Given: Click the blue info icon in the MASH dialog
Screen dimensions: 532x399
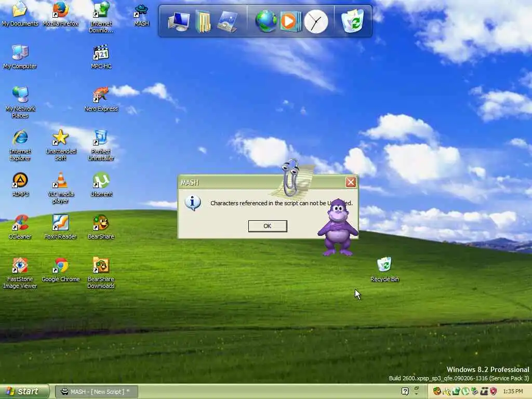Looking at the screenshot, I should [192, 203].
